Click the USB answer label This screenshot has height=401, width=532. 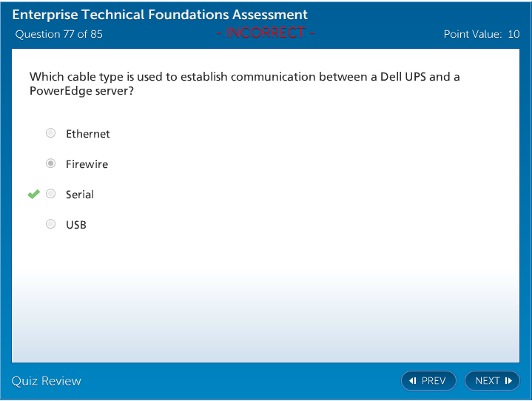pyautogui.click(x=75, y=225)
